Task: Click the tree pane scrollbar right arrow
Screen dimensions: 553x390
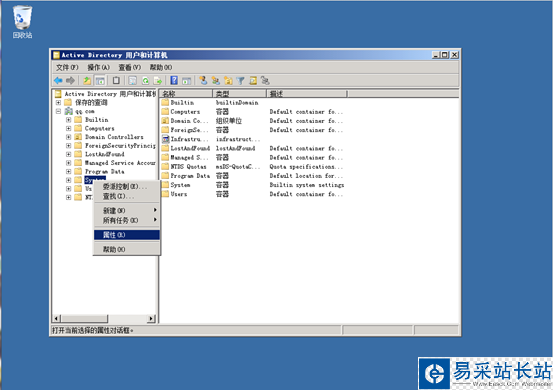Action: (151, 319)
